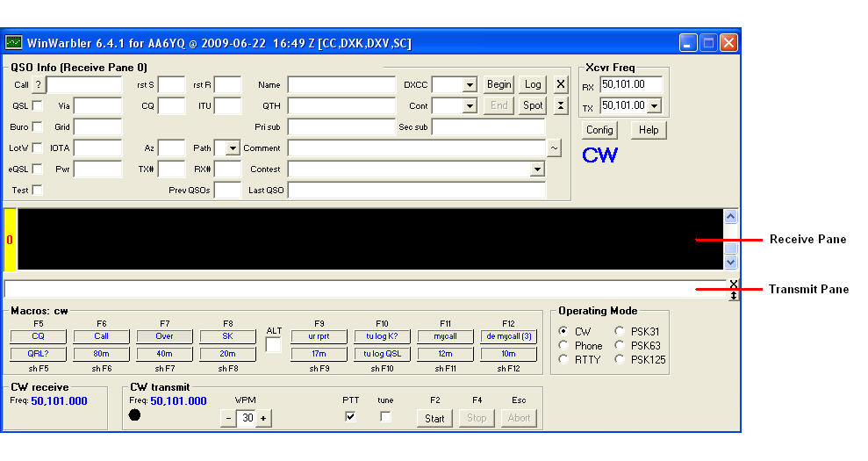Click the WinWarbler title bar app icon
868x461 pixels.
13,43
